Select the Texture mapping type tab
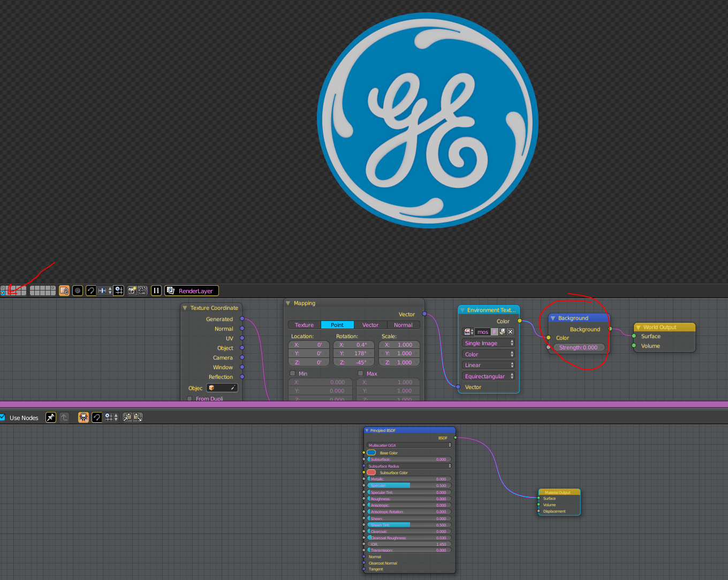 click(x=305, y=325)
